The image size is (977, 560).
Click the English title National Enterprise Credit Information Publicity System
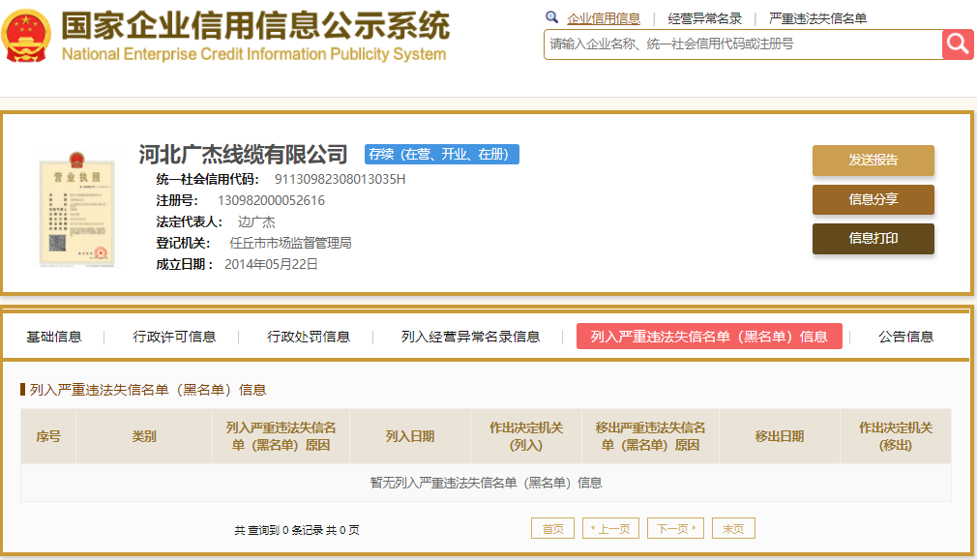click(x=253, y=54)
